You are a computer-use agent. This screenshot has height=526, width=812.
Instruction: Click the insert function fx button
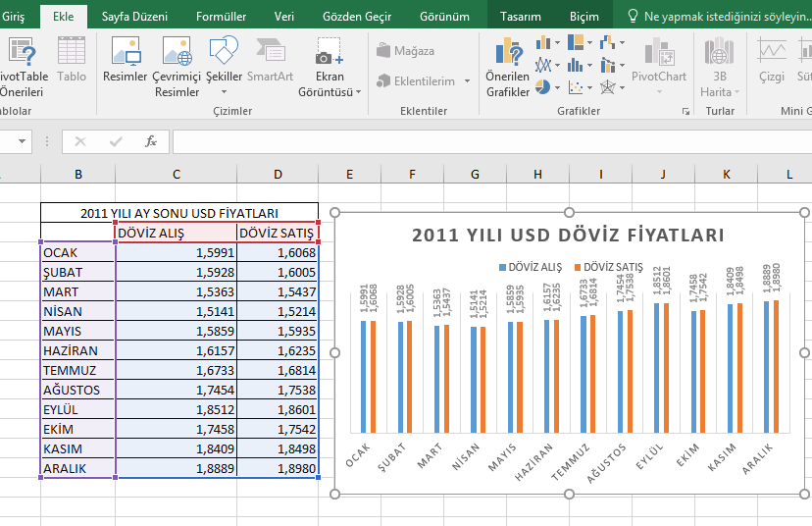151,141
